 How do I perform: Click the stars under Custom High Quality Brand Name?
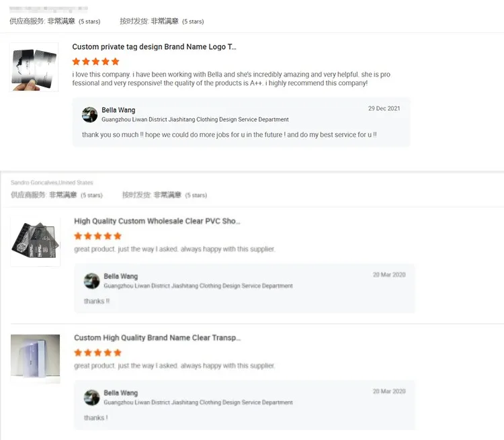click(x=97, y=353)
